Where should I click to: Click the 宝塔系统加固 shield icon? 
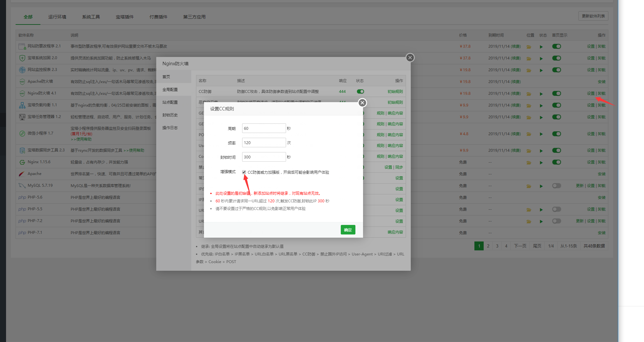22,58
